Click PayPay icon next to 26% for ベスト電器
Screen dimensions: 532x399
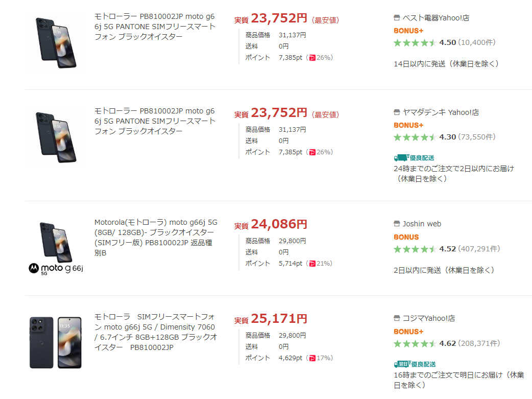point(312,58)
